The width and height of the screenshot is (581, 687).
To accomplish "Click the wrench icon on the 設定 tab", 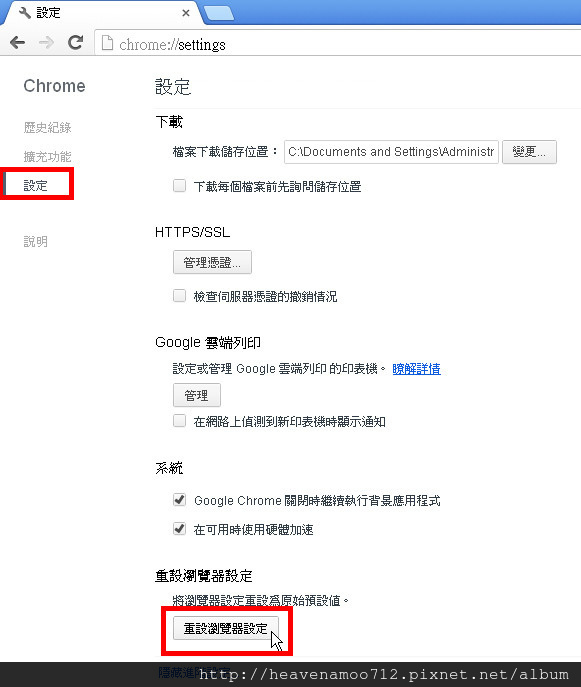I will (25, 13).
